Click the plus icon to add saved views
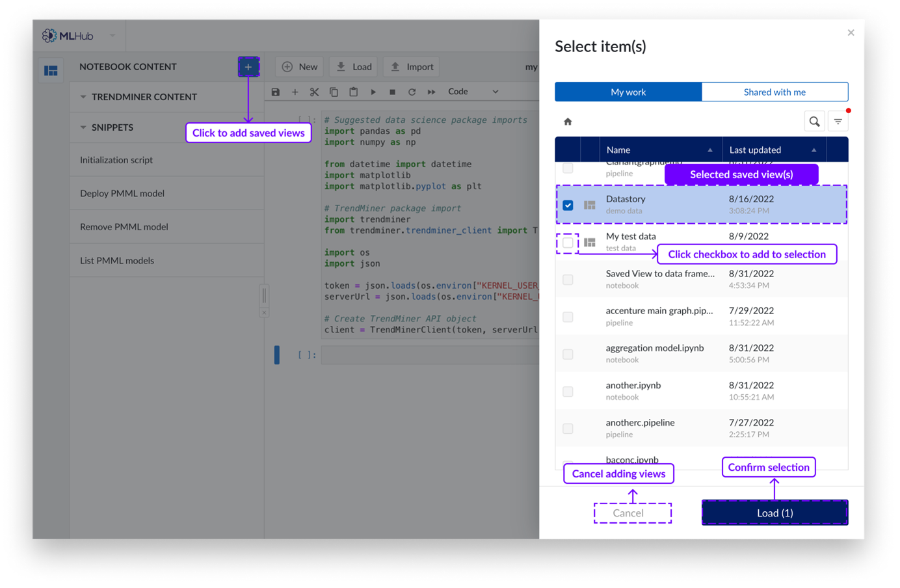 248,67
